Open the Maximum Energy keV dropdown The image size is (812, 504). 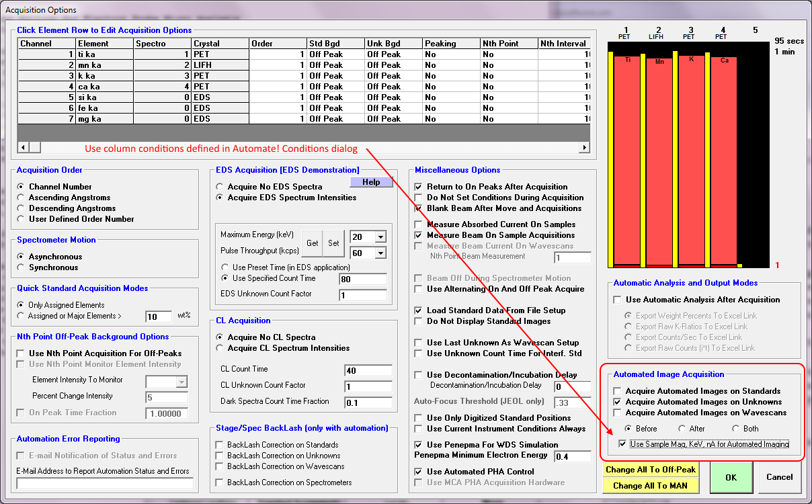381,237
